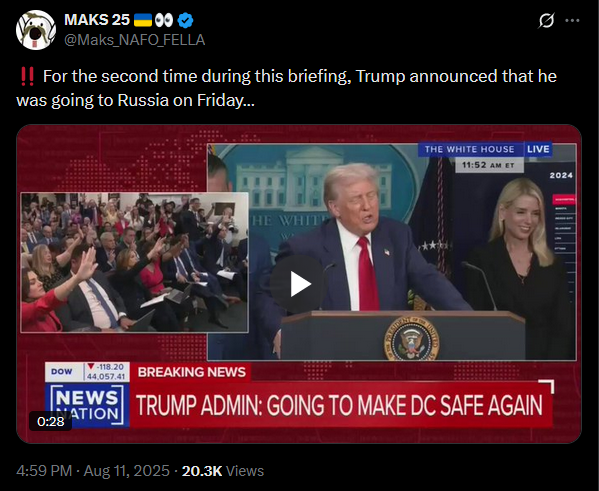Click the eyes emoji beside the name
This screenshot has width=599, height=491.
(x=164, y=20)
